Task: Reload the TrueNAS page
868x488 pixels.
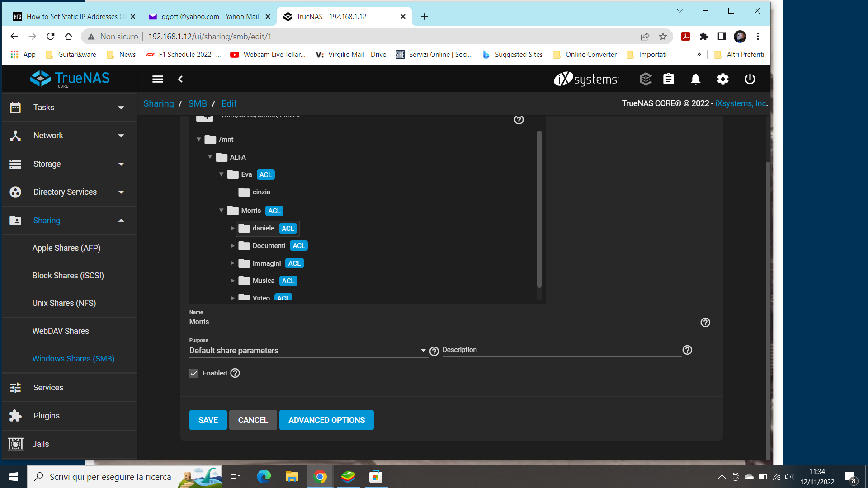Action: pos(51,37)
